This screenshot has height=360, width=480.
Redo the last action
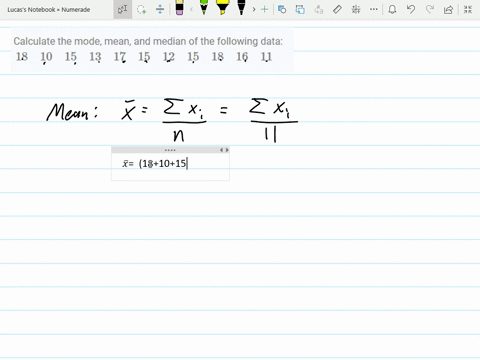tap(430, 9)
